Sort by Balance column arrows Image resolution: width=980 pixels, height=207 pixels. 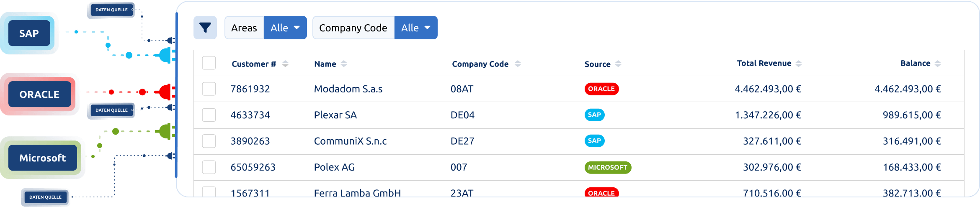point(938,64)
